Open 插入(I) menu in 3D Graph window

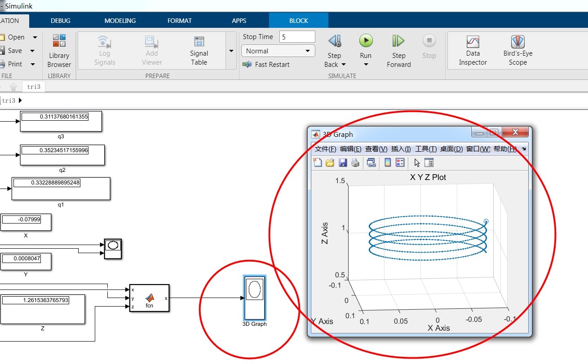coord(401,149)
